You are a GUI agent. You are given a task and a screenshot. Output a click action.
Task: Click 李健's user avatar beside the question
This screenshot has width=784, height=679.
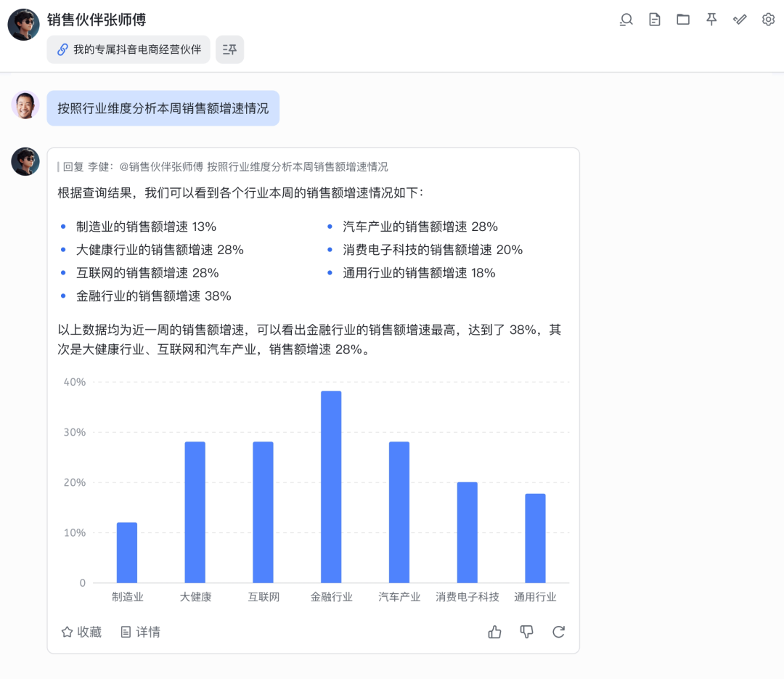pyautogui.click(x=25, y=105)
